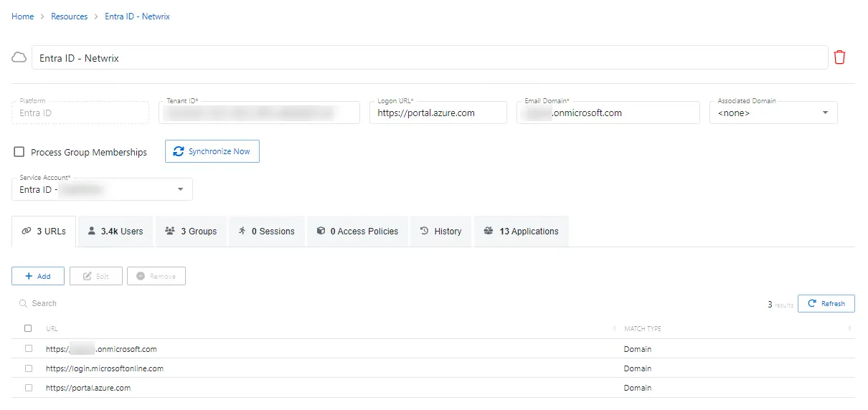Click the clock icon on History tab
The height and width of the screenshot is (410, 868).
(x=424, y=231)
